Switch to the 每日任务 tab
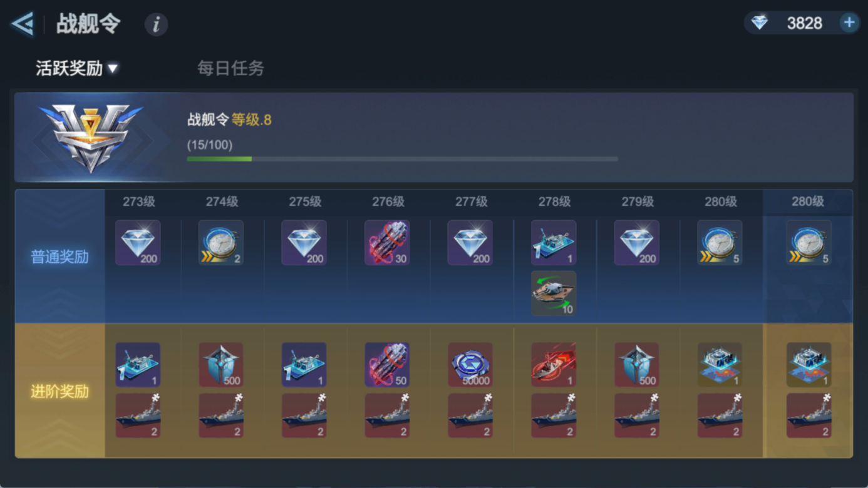The width and height of the screenshot is (868, 488). 230,68
